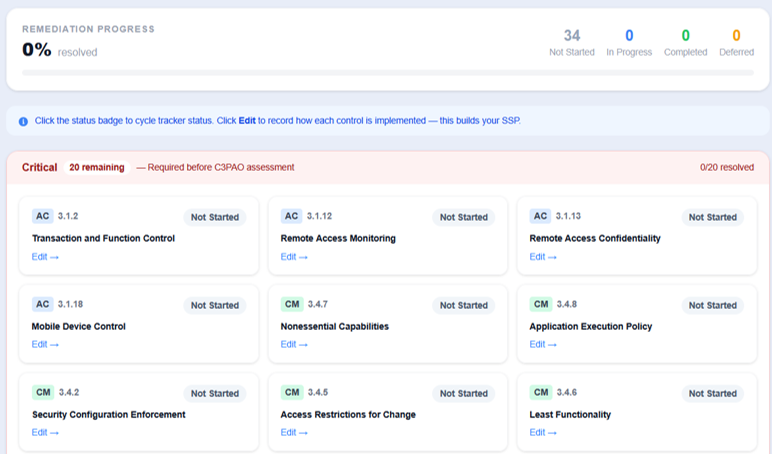Click the bold Edit word in tip banner
772x454 pixels.
247,121
